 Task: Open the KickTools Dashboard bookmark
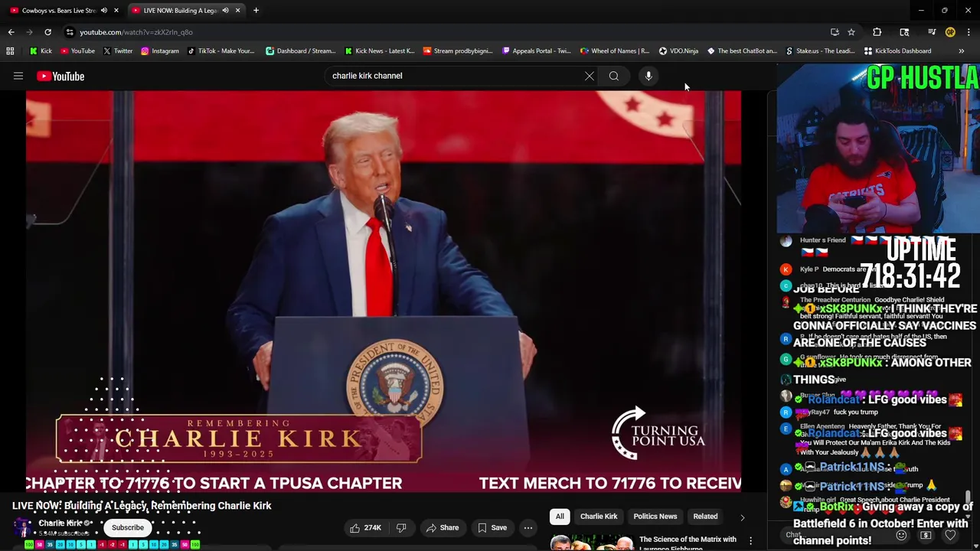[897, 51]
